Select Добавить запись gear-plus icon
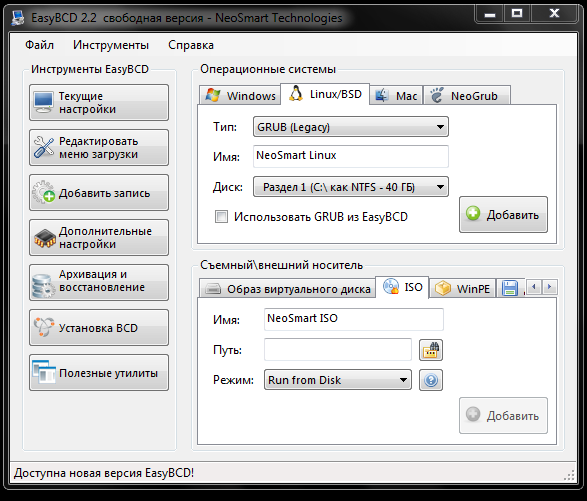This screenshot has width=587, height=501. click(43, 192)
